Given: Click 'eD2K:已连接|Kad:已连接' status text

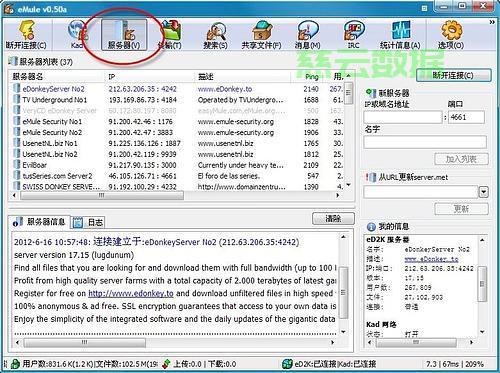Looking at the screenshot, I should (x=335, y=364).
